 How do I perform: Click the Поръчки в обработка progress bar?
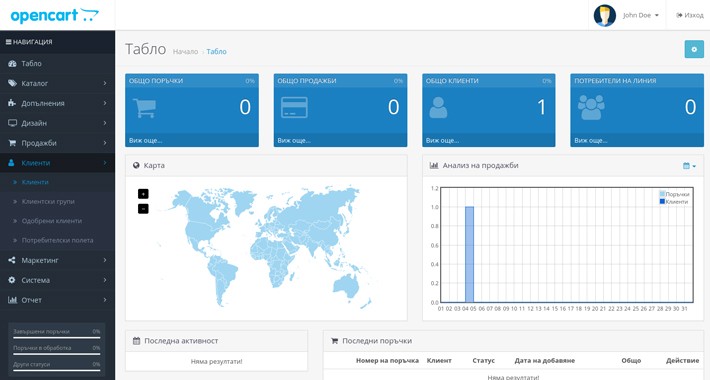[x=57, y=354]
